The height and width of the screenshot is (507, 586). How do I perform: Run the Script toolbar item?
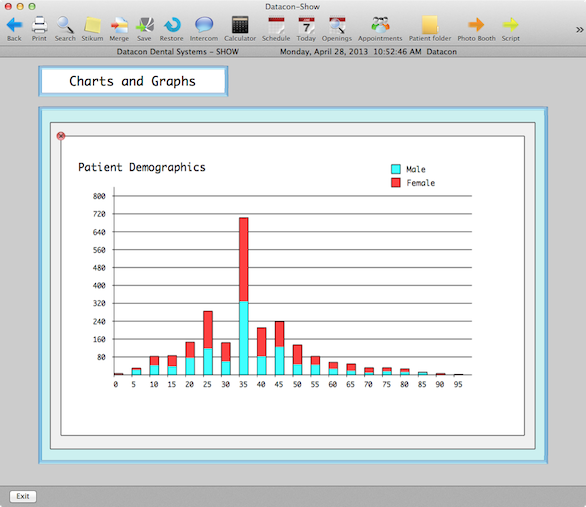click(511, 25)
